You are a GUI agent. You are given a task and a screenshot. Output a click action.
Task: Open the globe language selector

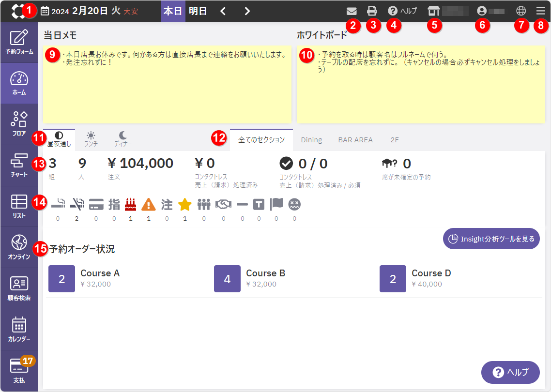click(x=521, y=11)
